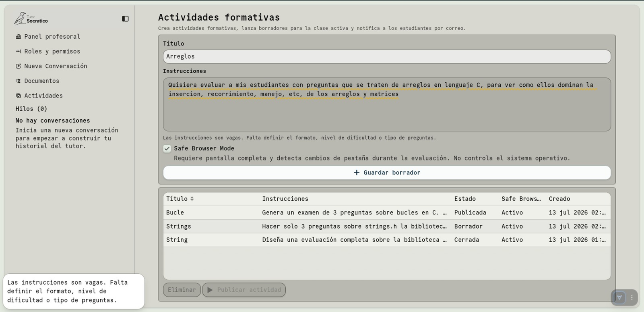Open the Documentos section
The width and height of the screenshot is (644, 312).
click(x=41, y=81)
